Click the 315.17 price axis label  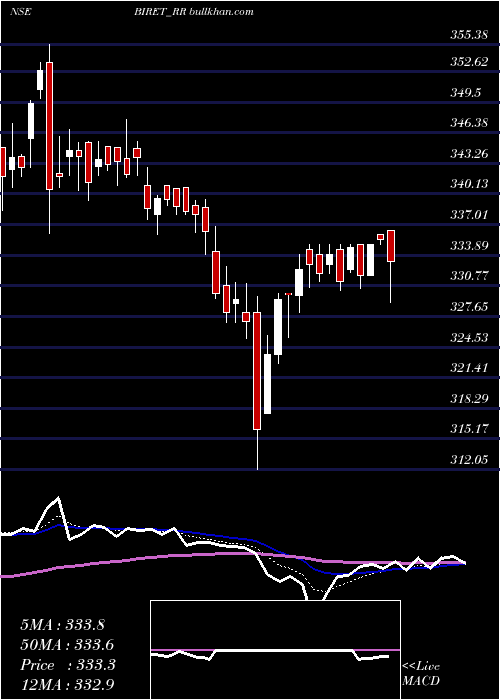click(x=468, y=429)
